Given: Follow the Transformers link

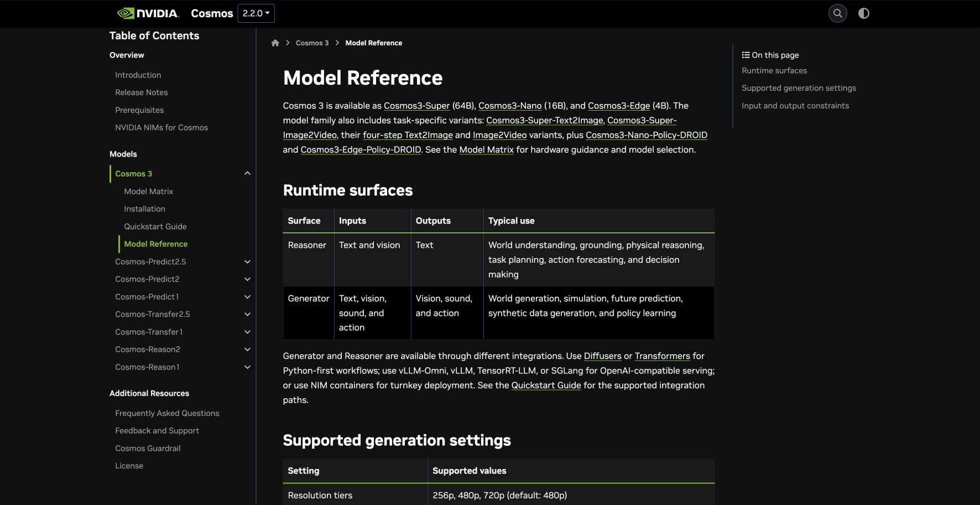Looking at the screenshot, I should click(x=663, y=356).
